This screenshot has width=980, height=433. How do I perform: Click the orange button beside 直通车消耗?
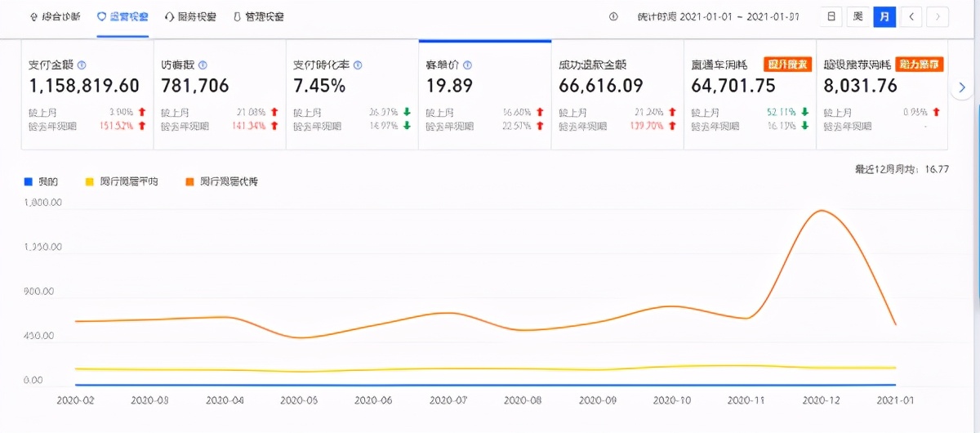click(x=787, y=65)
